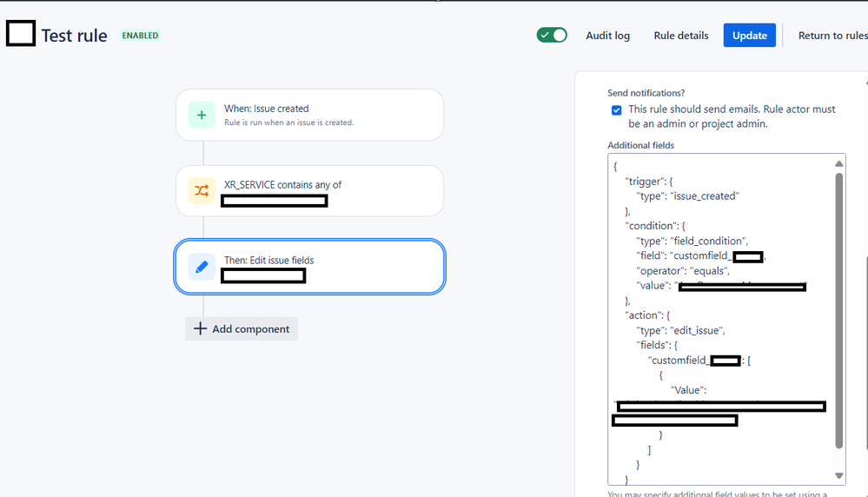
Task: Click the Additional fields scrollbar down arrow
Action: pos(839,476)
